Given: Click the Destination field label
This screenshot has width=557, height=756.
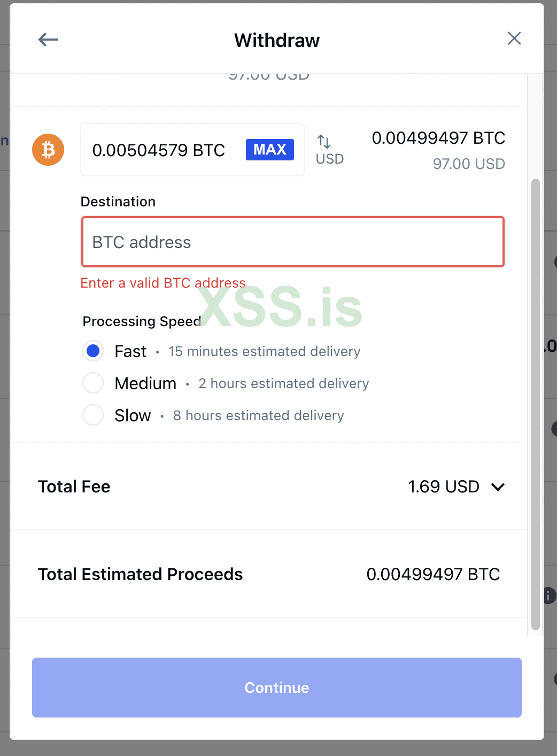Looking at the screenshot, I should [x=118, y=202].
